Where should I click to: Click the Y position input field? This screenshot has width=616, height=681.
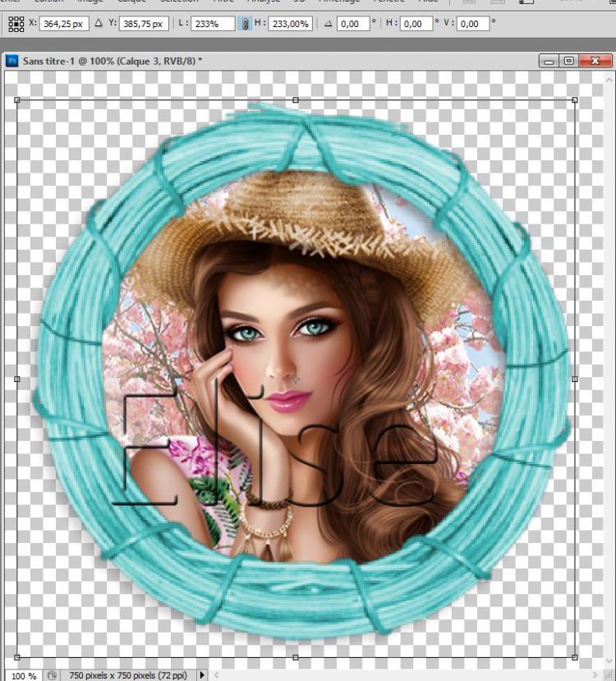pyautogui.click(x=145, y=24)
